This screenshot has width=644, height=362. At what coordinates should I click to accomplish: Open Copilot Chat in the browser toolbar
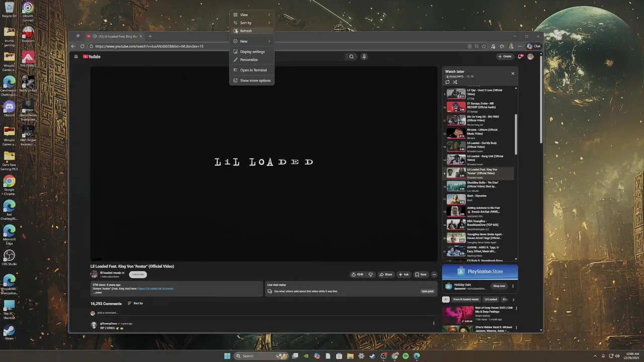click(534, 46)
